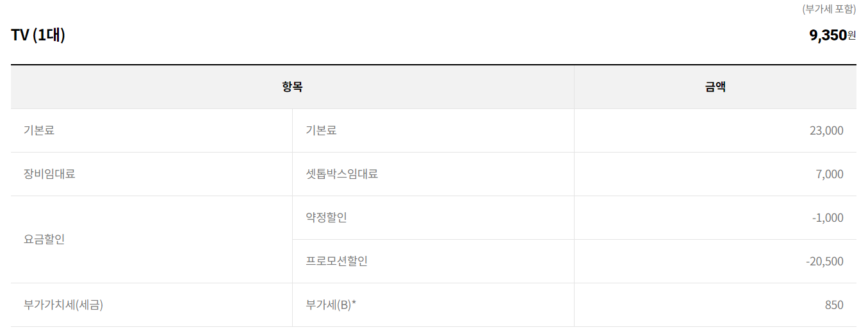Click the -20,500 promotion discount amount

[824, 262]
